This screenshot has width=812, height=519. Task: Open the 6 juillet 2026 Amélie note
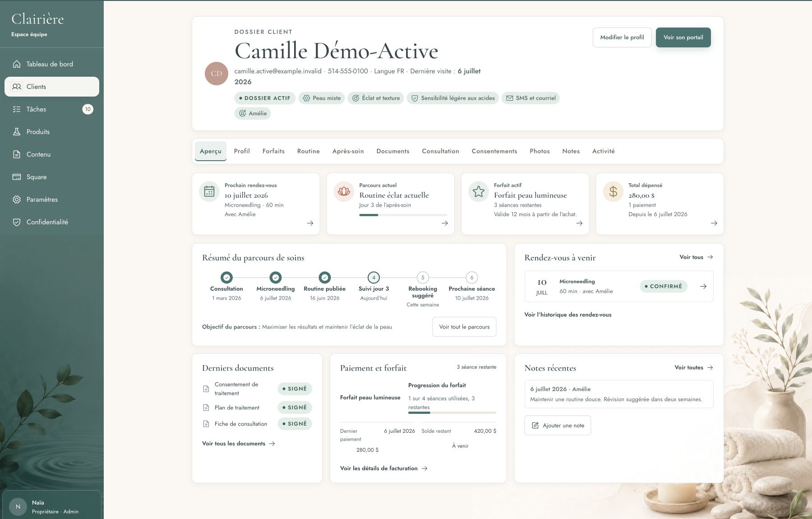tap(619, 394)
